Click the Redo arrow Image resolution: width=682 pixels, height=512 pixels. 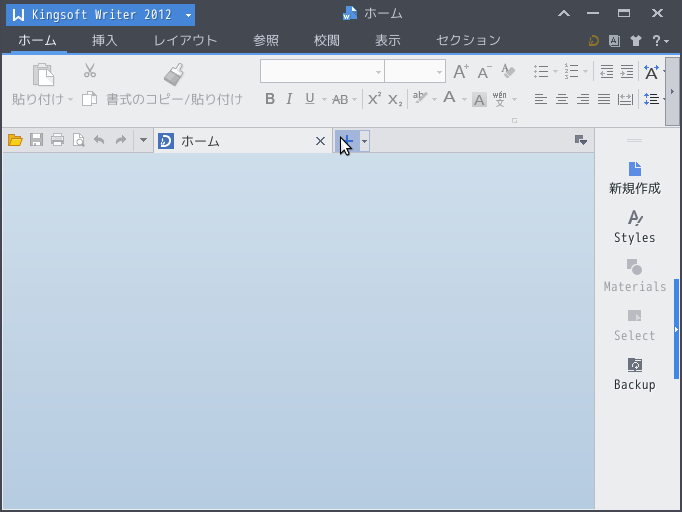point(120,140)
